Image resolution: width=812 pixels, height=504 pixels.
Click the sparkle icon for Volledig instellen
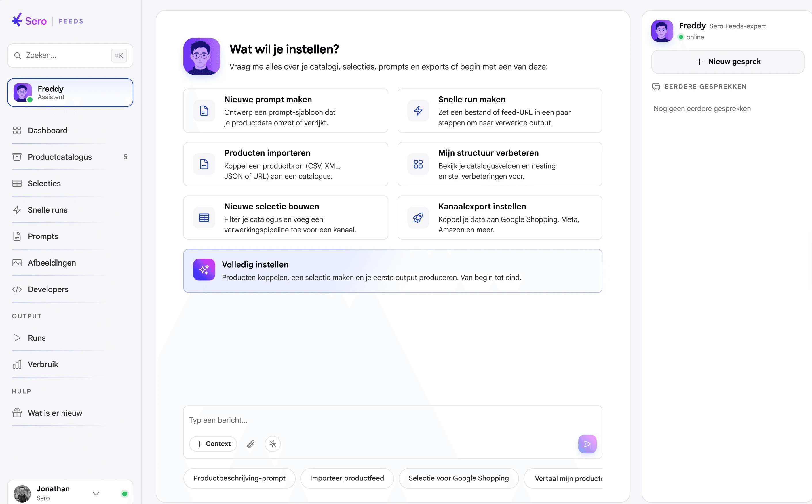(204, 270)
